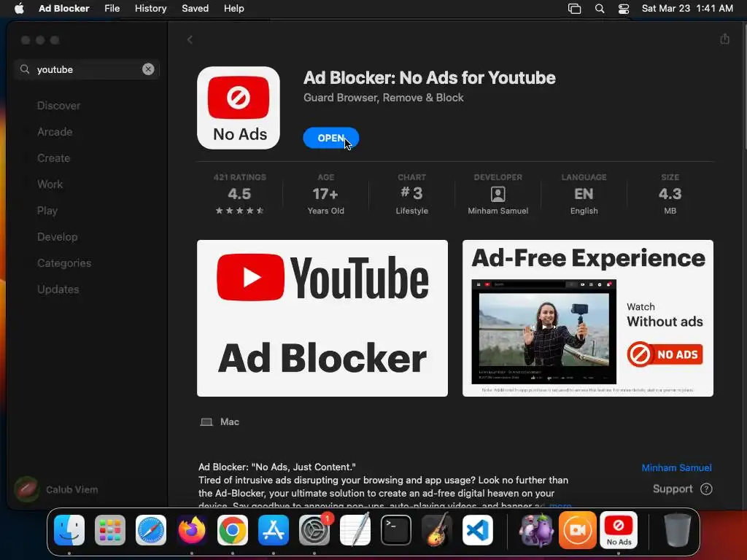Screen dimensions: 747x560
Task: Open the Apple menu
Action: pyautogui.click(x=19, y=9)
